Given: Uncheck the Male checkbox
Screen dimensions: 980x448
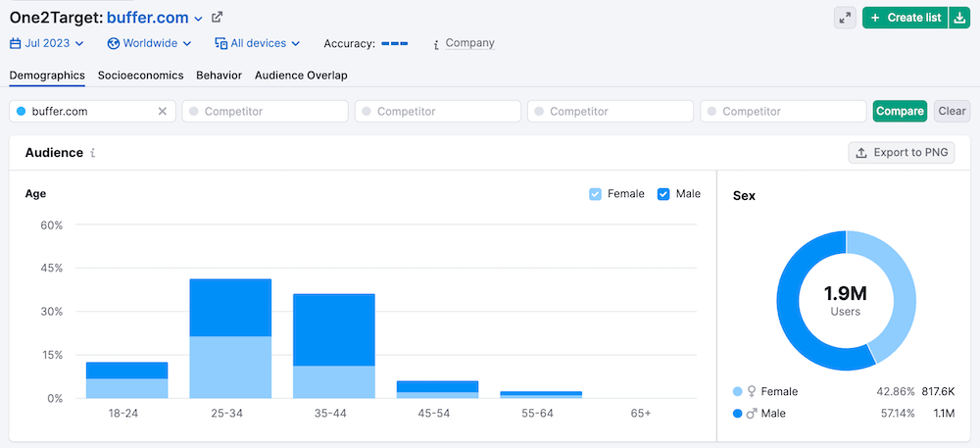Looking at the screenshot, I should point(663,194).
